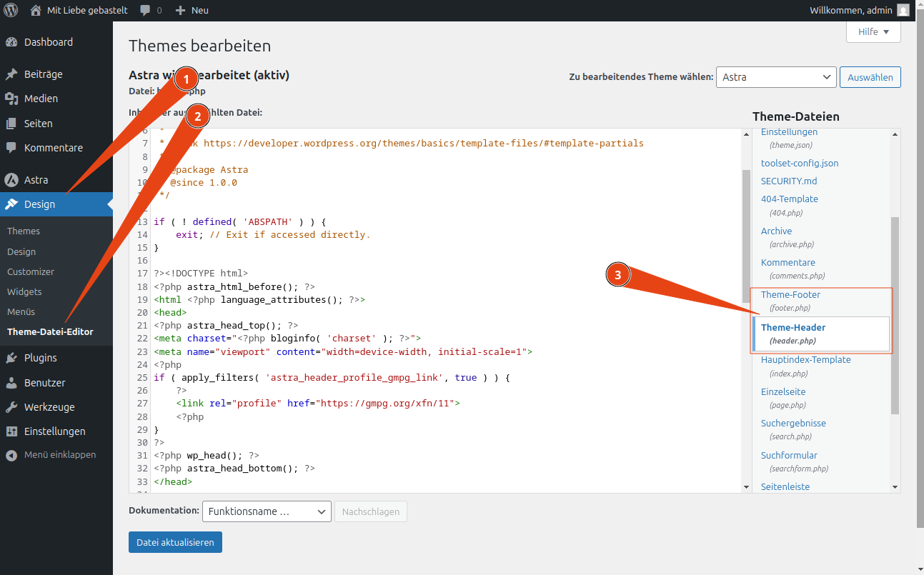Screen dimensions: 924x575
Task: Click the Design brush icon
Action: pyautogui.click(x=11, y=204)
